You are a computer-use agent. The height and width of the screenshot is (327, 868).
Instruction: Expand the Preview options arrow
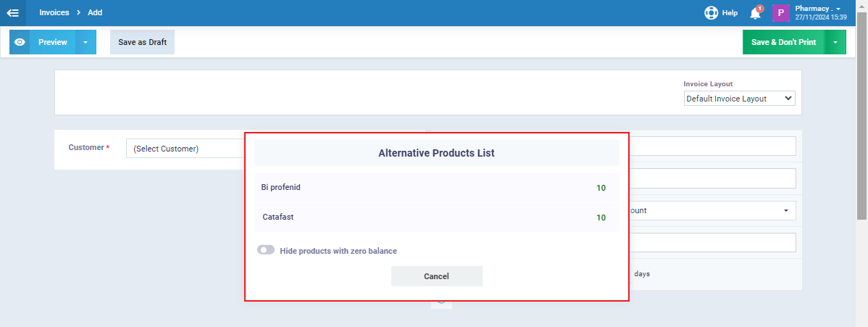click(85, 42)
